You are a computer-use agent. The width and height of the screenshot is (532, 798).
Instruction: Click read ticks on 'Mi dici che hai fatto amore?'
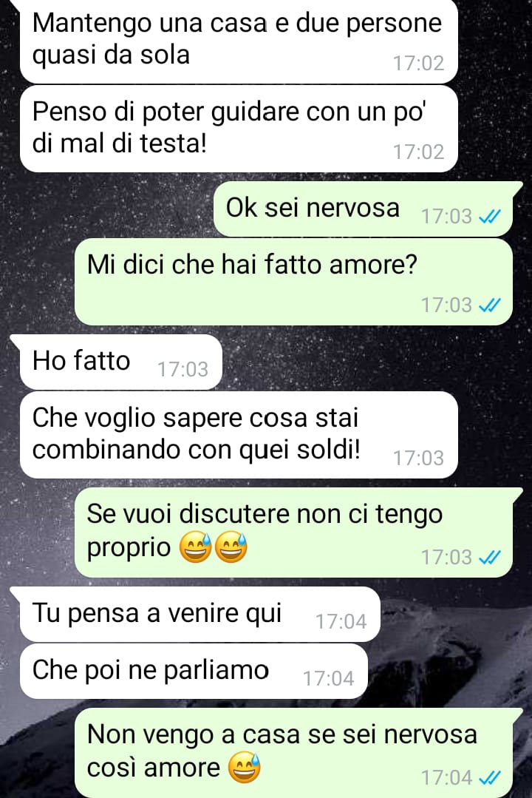[490, 305]
